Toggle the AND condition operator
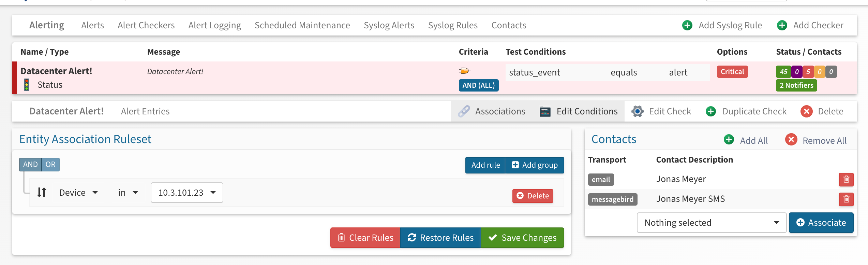 [30, 165]
